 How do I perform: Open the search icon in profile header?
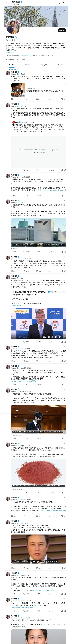[x=64, y=3]
